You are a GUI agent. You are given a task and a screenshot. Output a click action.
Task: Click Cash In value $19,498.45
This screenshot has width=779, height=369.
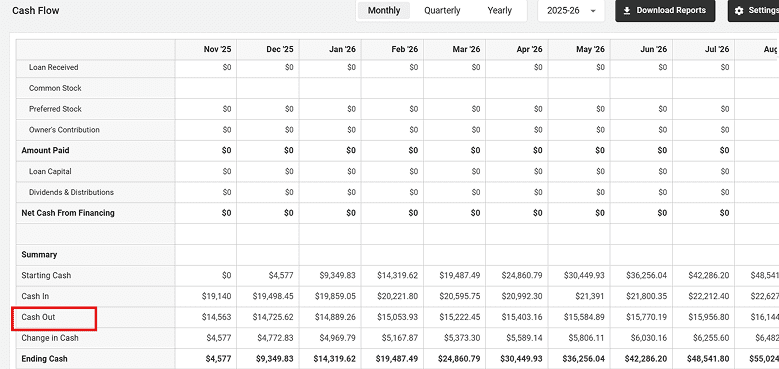click(273, 296)
